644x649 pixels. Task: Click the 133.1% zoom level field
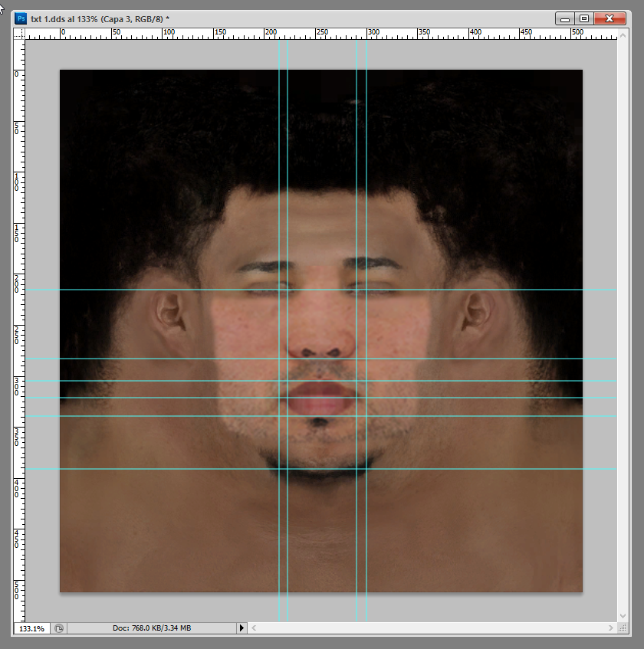pos(32,628)
